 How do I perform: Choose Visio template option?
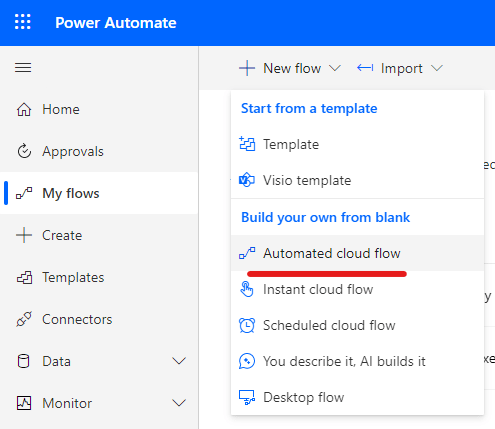pos(357,180)
